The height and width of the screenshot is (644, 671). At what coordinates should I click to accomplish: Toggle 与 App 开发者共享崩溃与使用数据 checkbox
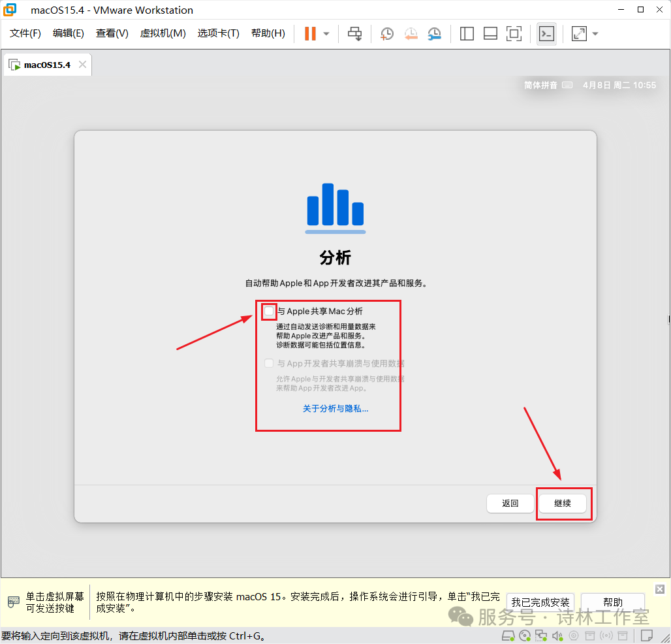pyautogui.click(x=269, y=363)
